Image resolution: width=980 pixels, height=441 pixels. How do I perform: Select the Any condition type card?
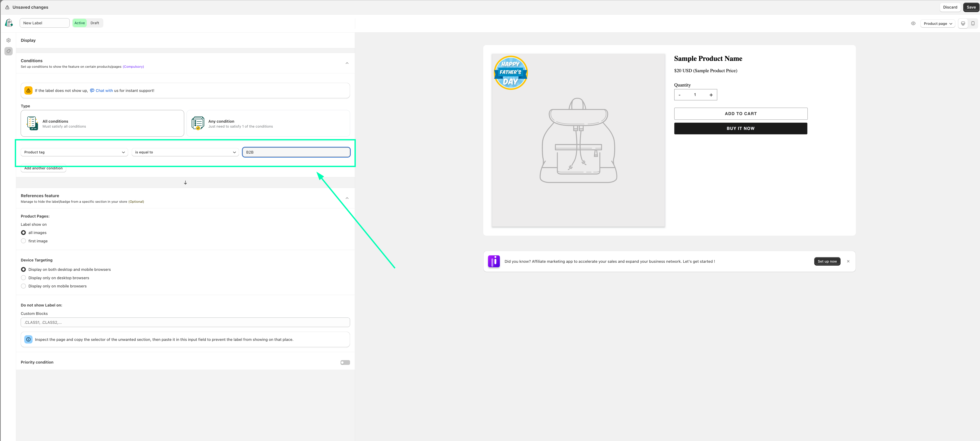(268, 123)
